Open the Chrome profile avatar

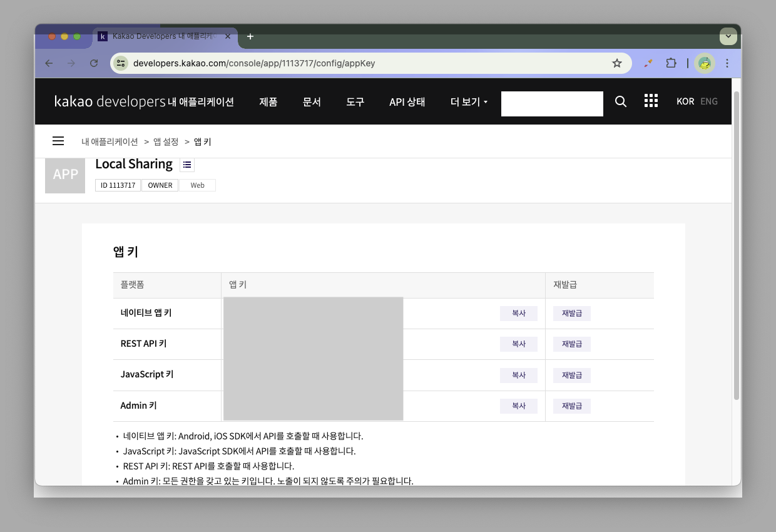[x=705, y=63]
